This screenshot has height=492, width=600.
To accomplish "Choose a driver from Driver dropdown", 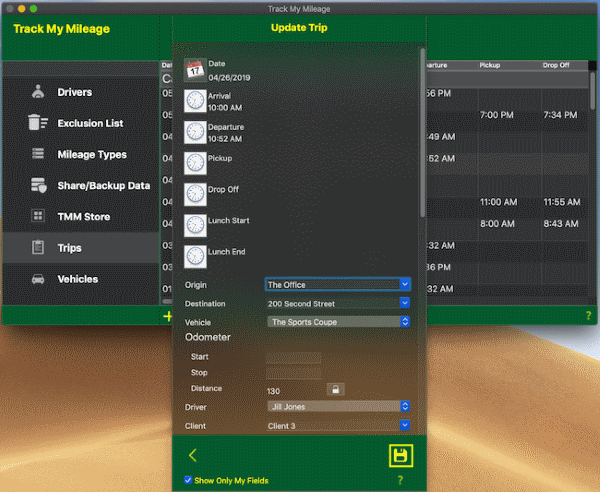I will pos(405,407).
